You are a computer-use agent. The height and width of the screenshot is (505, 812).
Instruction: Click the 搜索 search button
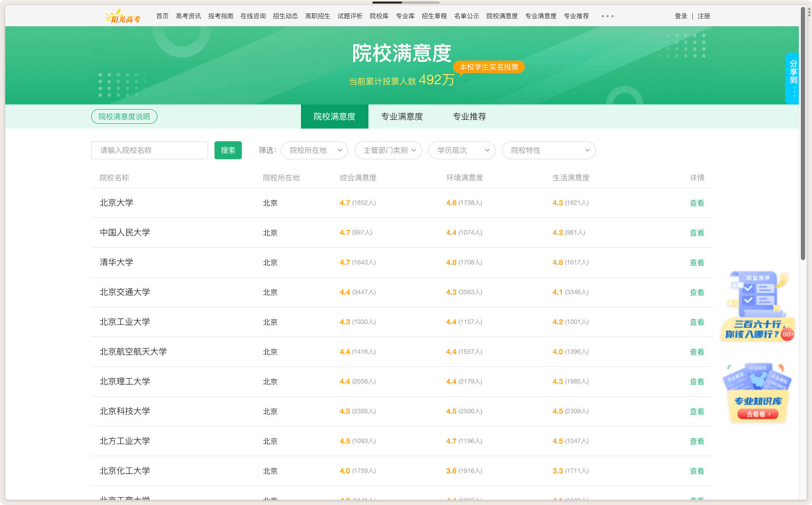pos(228,150)
